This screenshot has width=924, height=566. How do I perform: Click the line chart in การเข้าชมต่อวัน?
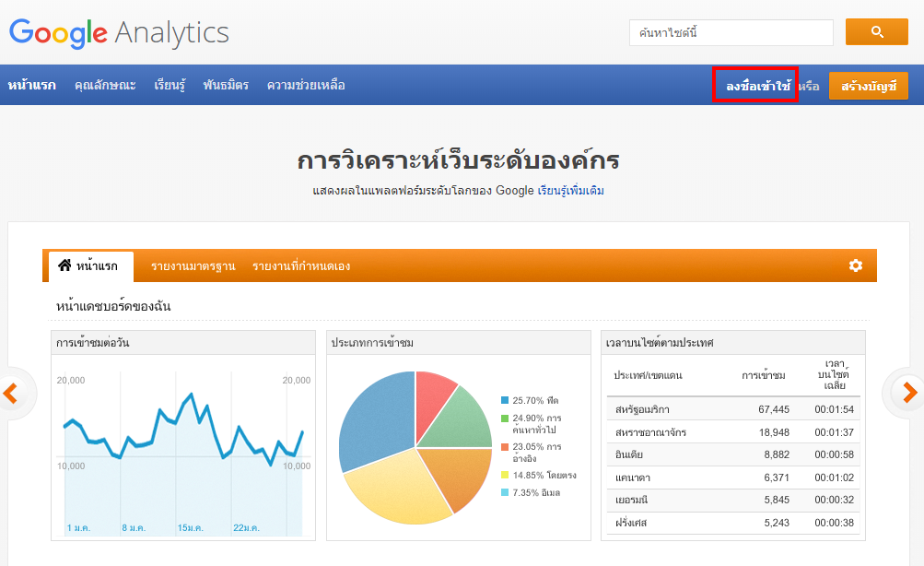tap(182, 429)
